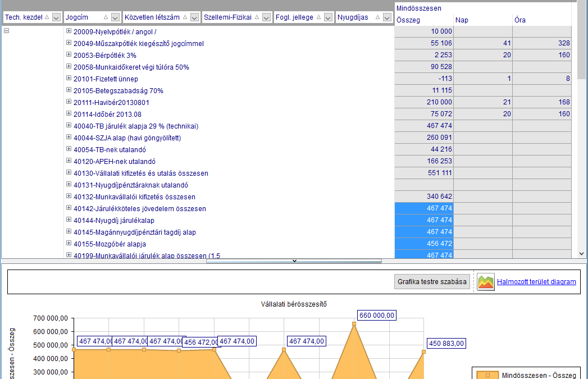588x379 pixels.
Task: Expand 40142-Járulékköteles jövedelem összesen row
Action: coord(69,208)
